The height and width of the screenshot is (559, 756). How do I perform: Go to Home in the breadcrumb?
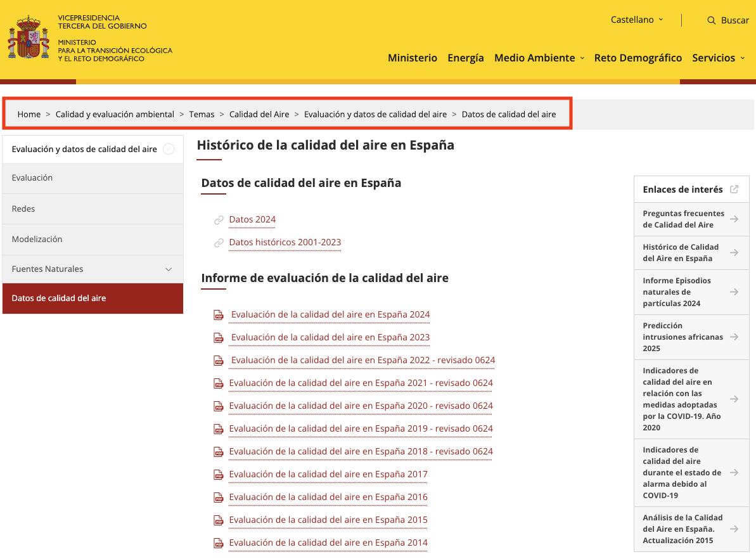click(x=29, y=114)
